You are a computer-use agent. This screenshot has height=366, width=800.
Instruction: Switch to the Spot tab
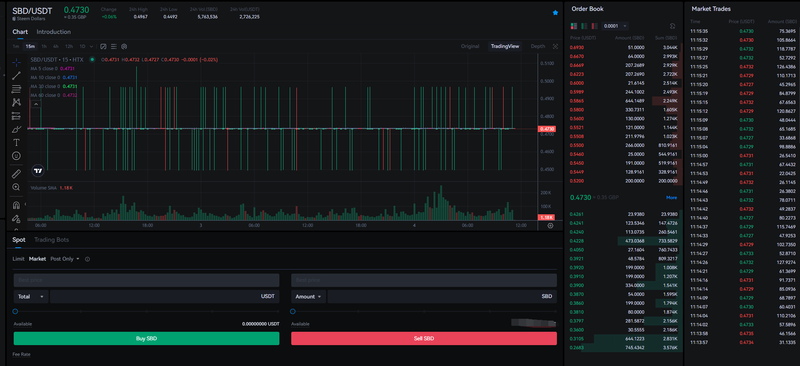(19, 240)
